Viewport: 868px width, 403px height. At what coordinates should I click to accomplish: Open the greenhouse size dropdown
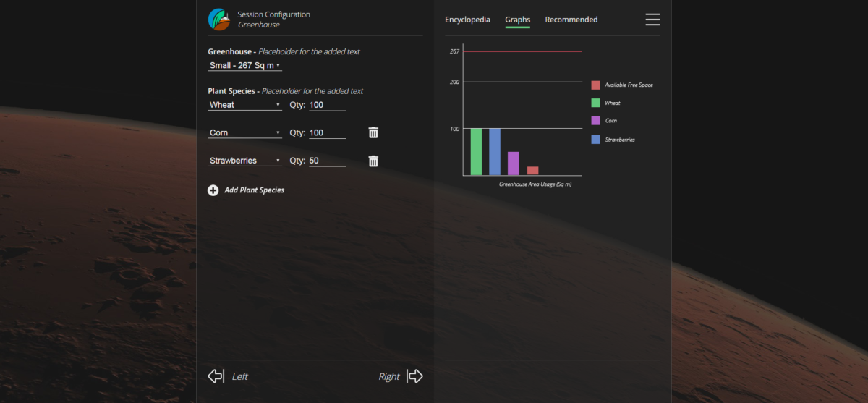tap(244, 66)
